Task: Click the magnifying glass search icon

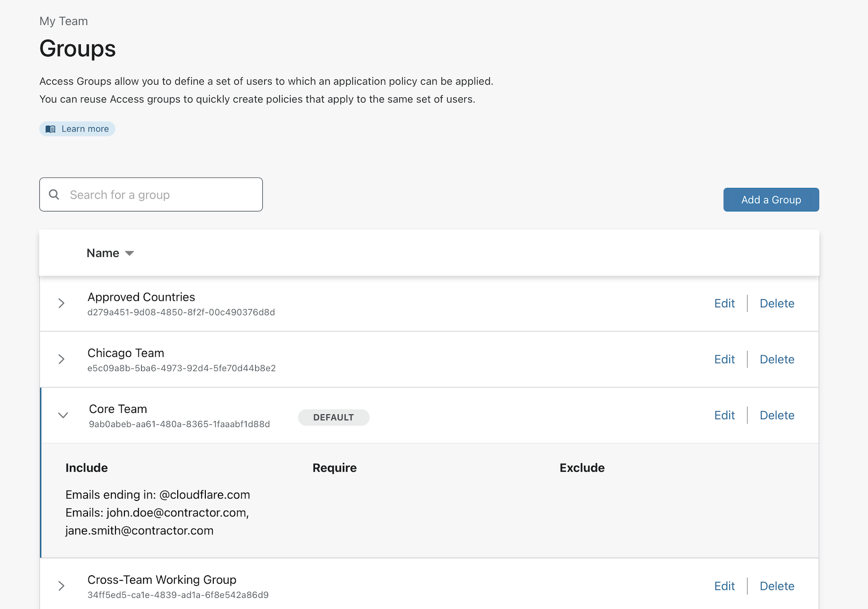Action: pyautogui.click(x=54, y=195)
